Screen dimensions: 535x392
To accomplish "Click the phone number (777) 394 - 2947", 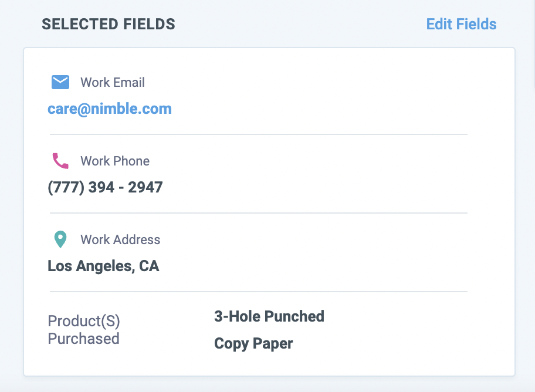I will coord(105,187).
